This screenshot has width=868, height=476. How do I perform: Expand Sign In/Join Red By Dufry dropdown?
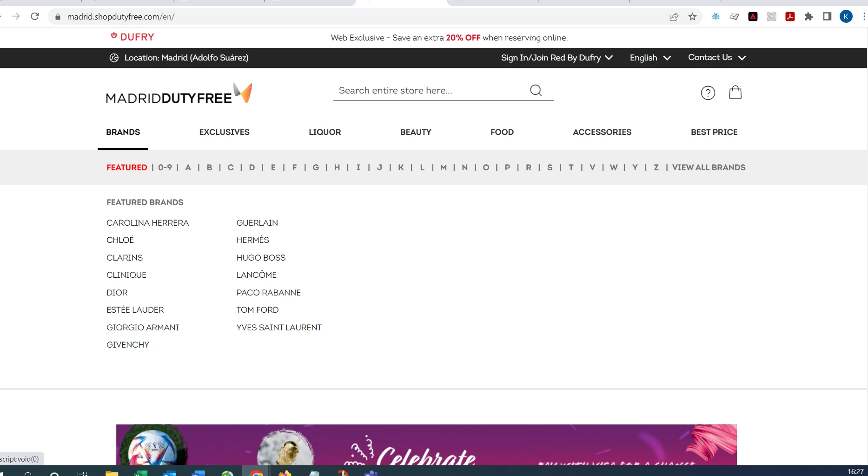click(557, 58)
